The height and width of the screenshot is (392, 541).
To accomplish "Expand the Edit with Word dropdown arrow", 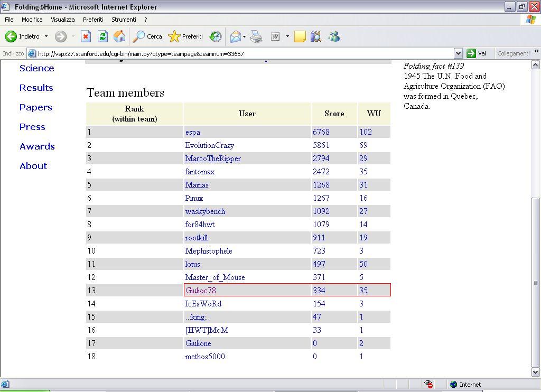I will point(287,36).
